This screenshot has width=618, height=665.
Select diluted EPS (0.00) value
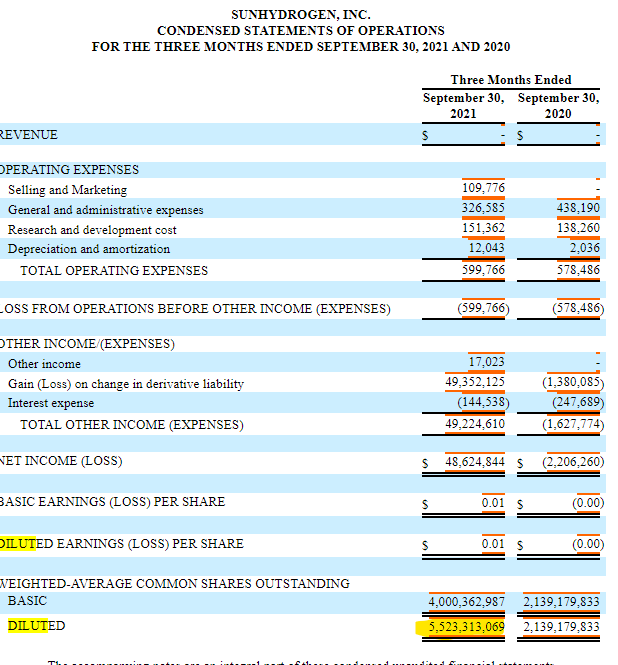[x=588, y=544]
